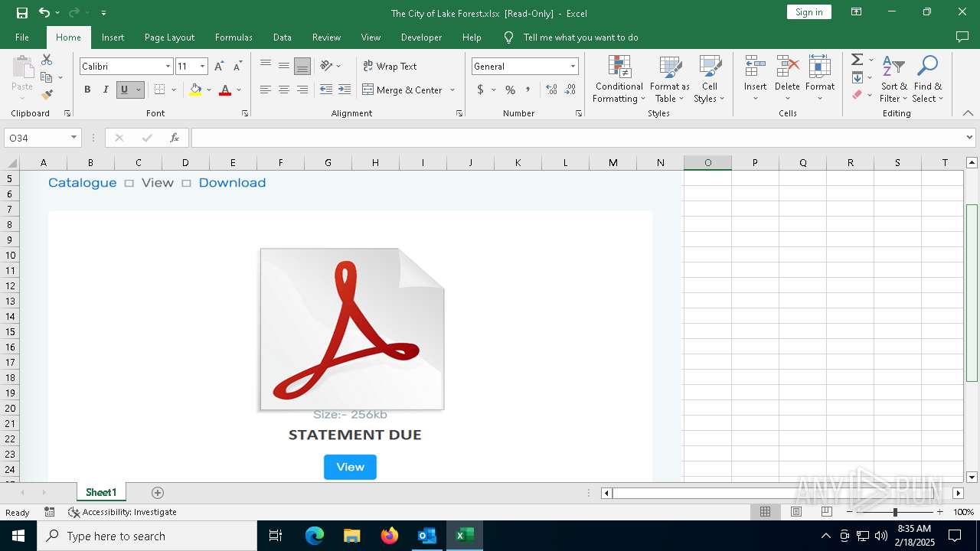The image size is (980, 551).
Task: Align cell text to the right
Action: pyautogui.click(x=302, y=90)
